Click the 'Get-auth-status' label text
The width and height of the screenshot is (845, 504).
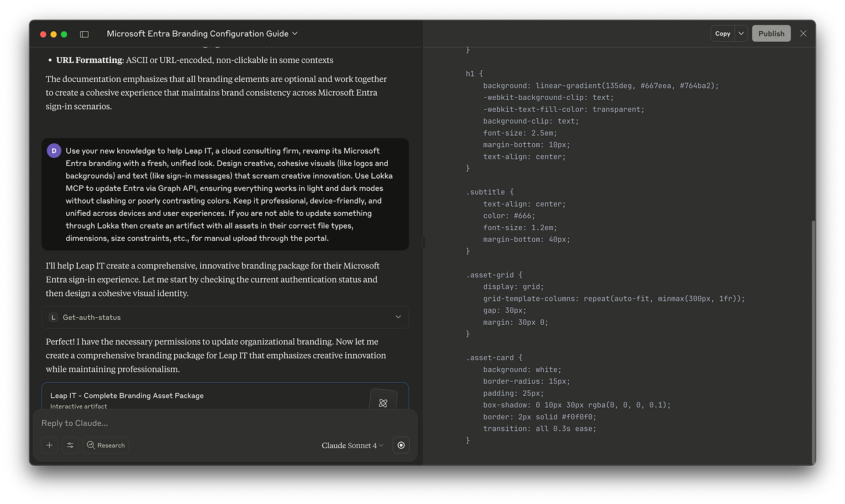pos(92,317)
